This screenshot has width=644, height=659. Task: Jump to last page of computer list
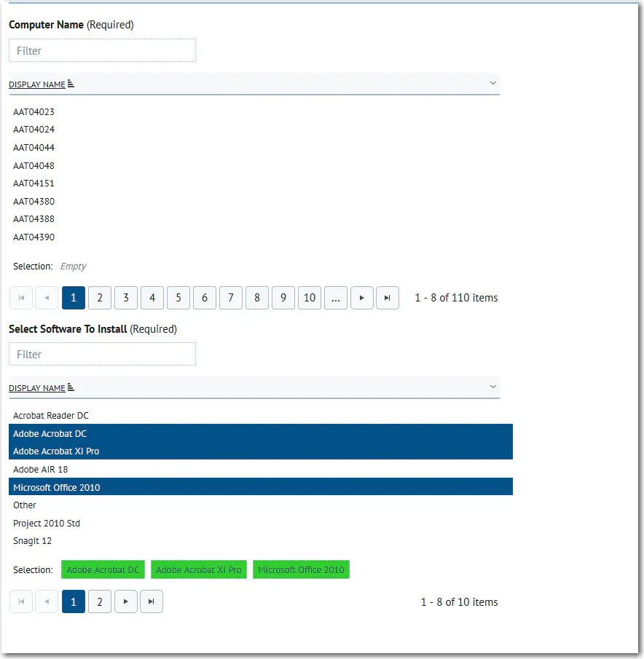(x=388, y=298)
